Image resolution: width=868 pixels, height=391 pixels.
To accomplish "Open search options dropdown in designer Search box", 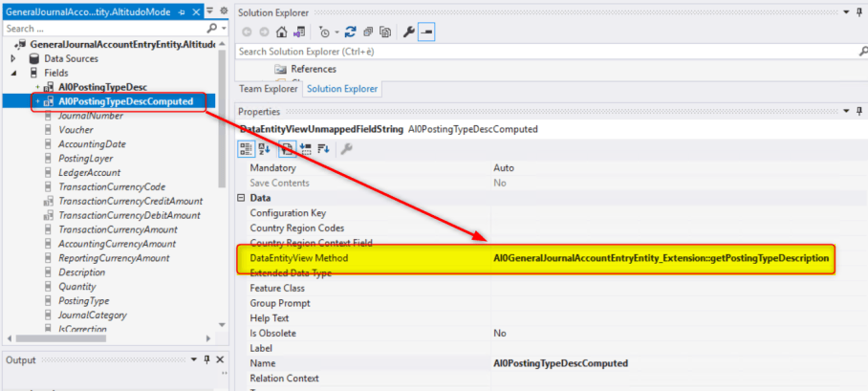I will coord(224,29).
